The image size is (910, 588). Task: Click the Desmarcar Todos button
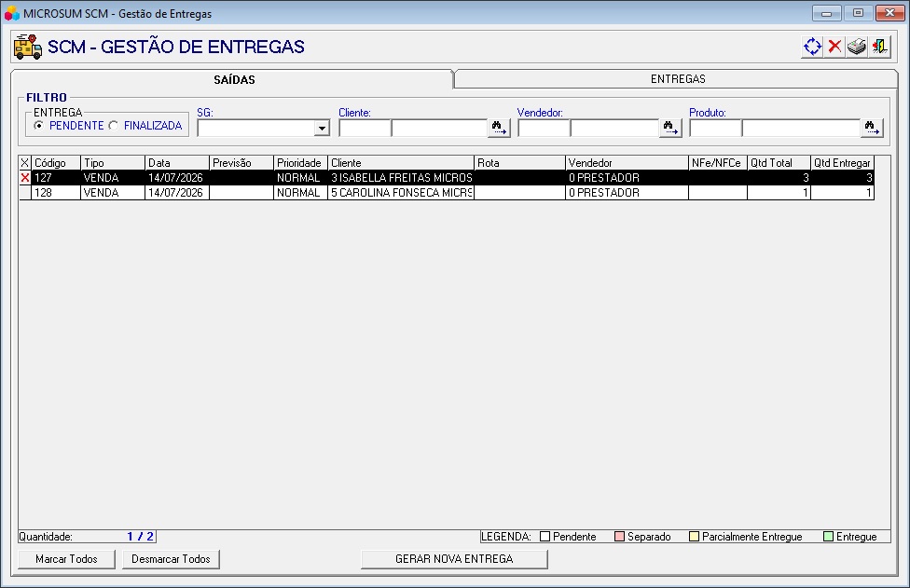click(x=171, y=559)
